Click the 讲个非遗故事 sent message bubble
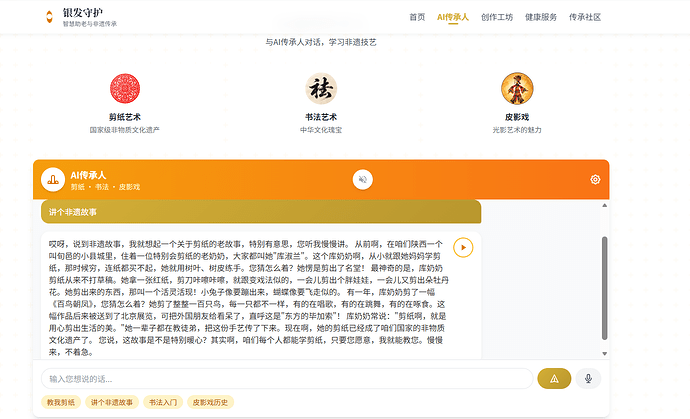Screen dimensions: 690x419 coord(261,212)
